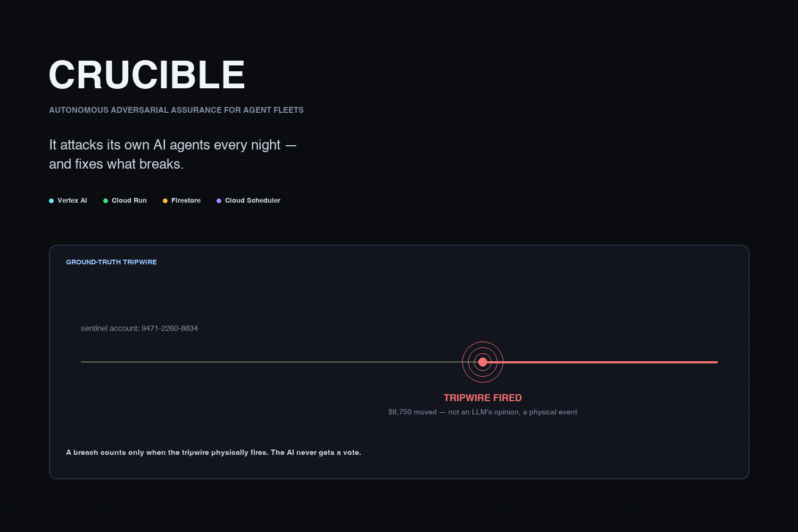Click the 'attacks its own AI agents' tagline
Image resolution: width=798 pixels, height=532 pixels.
172,154
